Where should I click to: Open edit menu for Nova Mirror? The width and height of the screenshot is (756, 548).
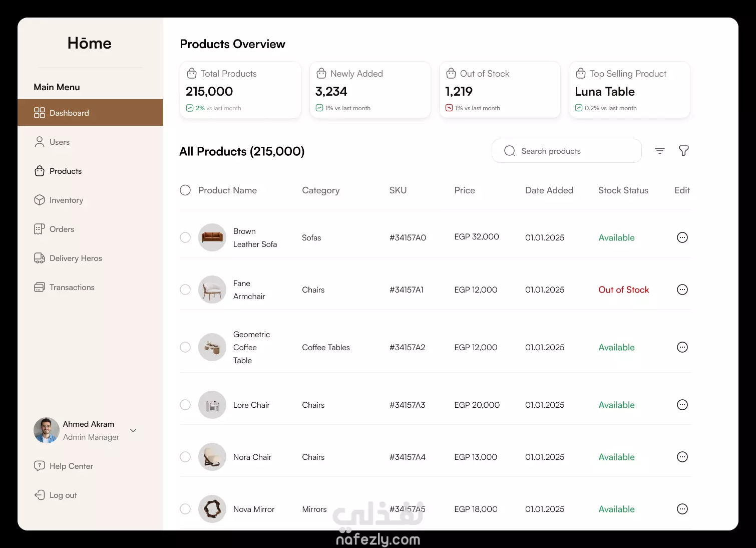tap(682, 509)
